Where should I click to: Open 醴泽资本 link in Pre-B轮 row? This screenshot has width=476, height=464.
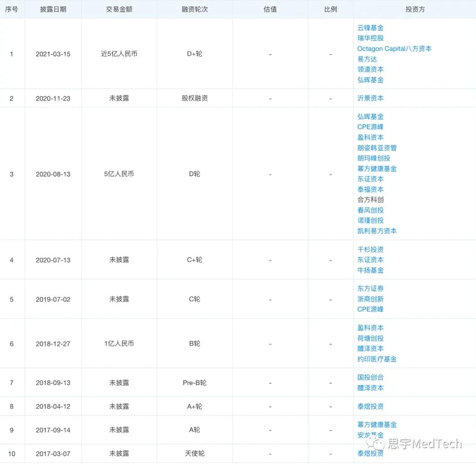coord(370,388)
